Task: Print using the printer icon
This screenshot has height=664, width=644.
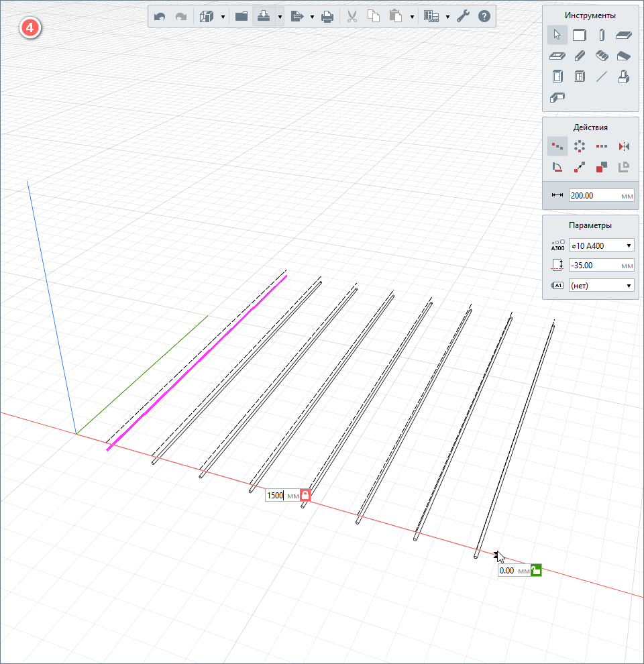Action: pos(327,17)
